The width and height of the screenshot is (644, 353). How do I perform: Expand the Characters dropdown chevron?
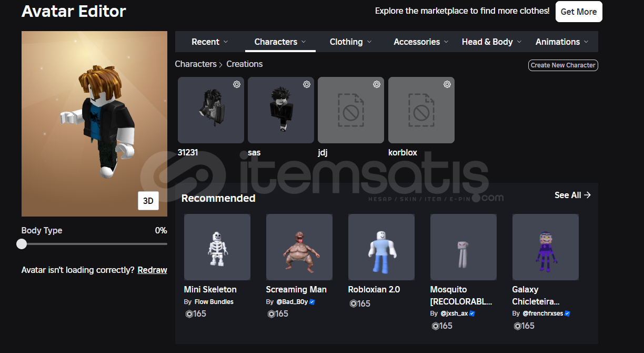(304, 42)
